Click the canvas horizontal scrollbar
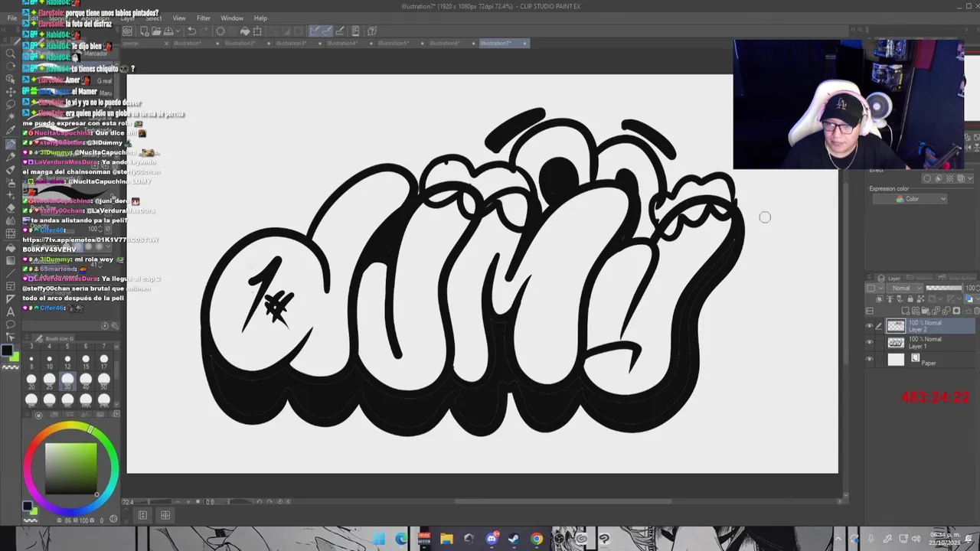 563,502
